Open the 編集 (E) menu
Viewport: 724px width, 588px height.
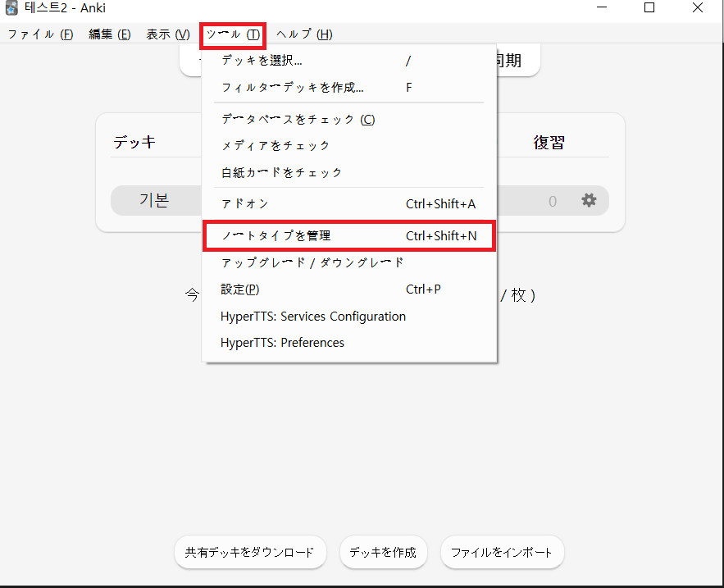click(110, 34)
